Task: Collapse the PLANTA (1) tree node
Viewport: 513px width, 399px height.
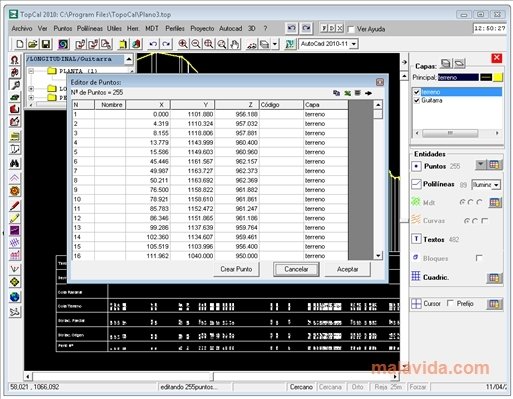Action: 31,71
